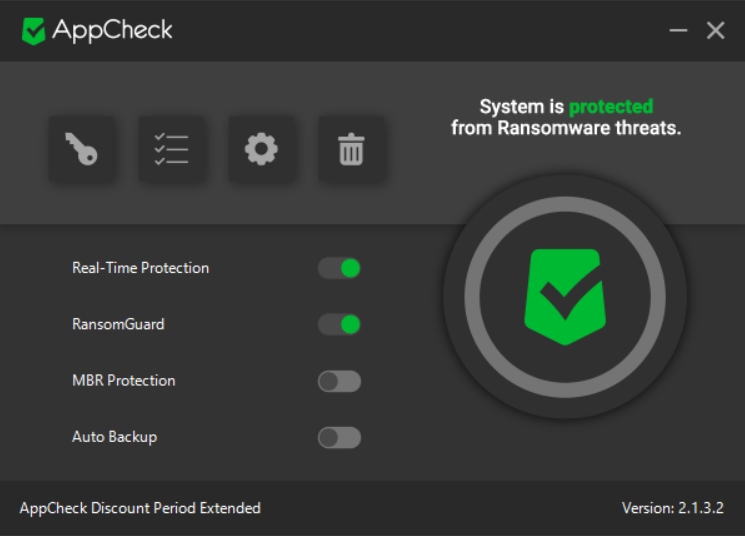Viewport: 745px width, 536px height.
Task: Close the AppCheck window
Action: [x=716, y=31]
